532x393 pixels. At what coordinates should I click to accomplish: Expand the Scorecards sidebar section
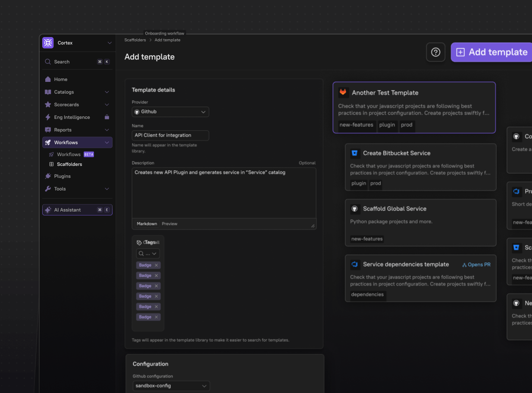(107, 105)
